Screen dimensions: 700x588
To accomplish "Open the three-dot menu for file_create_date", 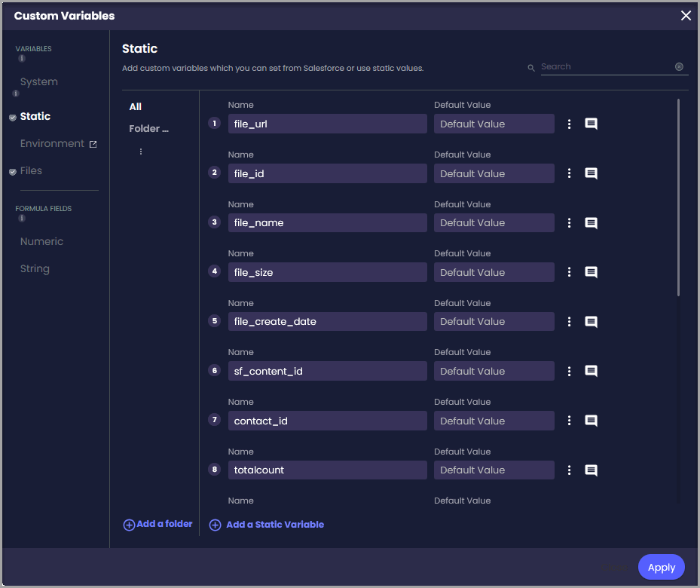I will [569, 321].
